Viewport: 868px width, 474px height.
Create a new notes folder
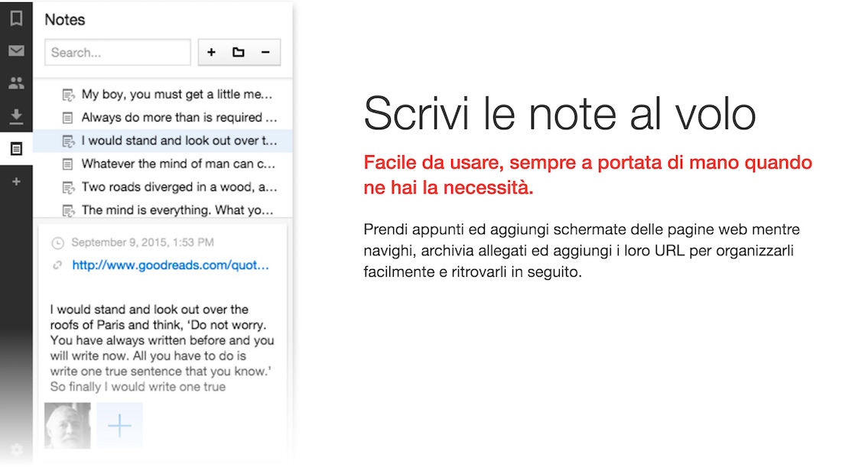pos(239,53)
